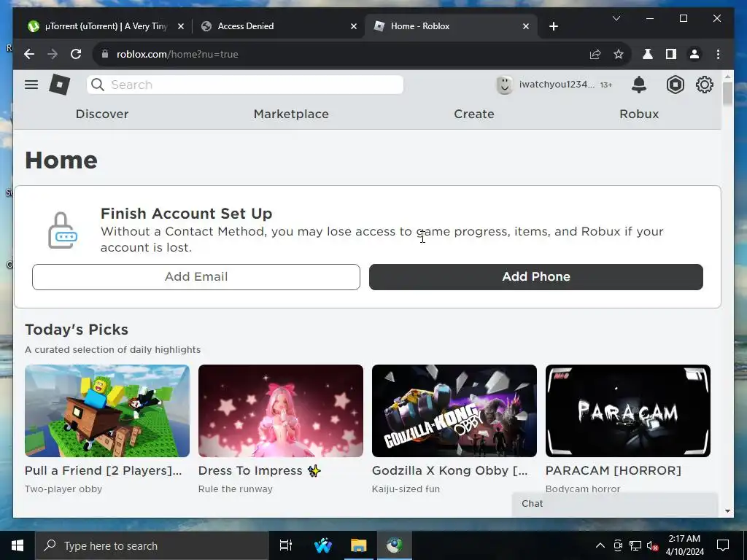Click the page vertical scrollbar thumb
Screen dimensions: 747x560
[727, 94]
